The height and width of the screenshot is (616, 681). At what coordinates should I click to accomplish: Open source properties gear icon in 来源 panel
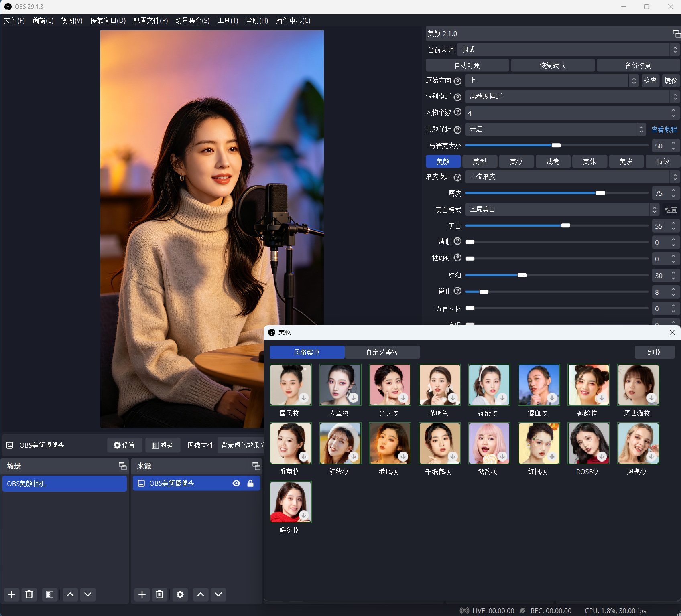pyautogui.click(x=180, y=594)
